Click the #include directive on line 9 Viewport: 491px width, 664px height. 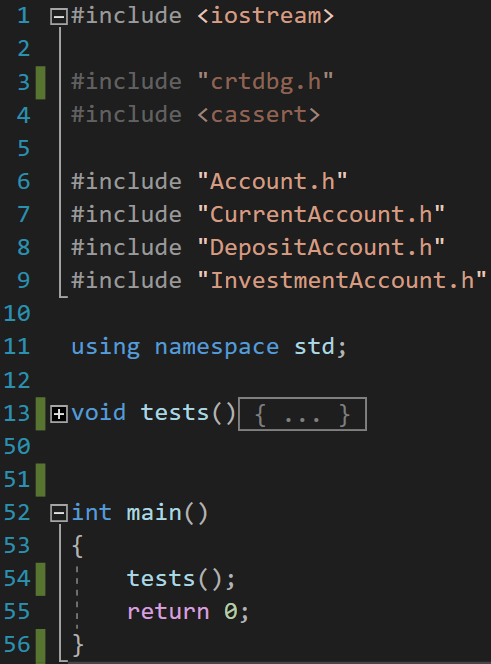pyautogui.click(x=126, y=280)
